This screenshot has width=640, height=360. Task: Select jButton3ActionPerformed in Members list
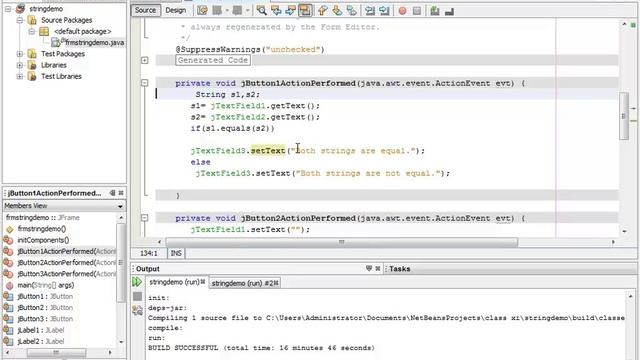[67, 273]
